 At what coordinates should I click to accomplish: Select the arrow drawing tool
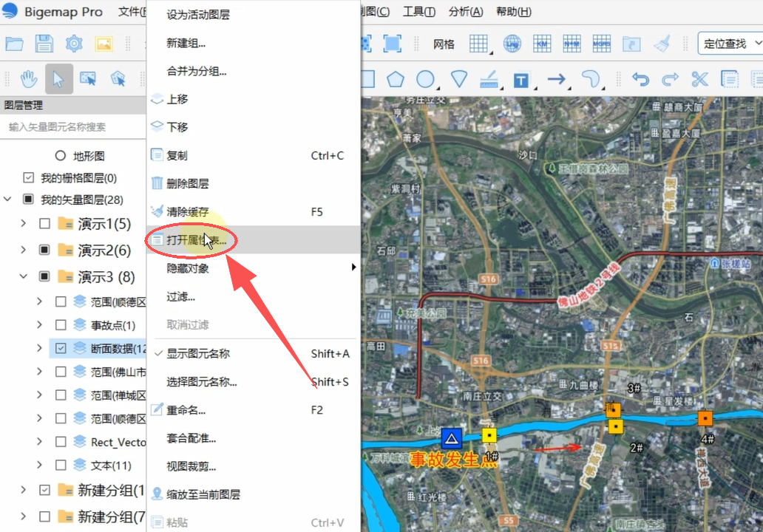[x=556, y=79]
